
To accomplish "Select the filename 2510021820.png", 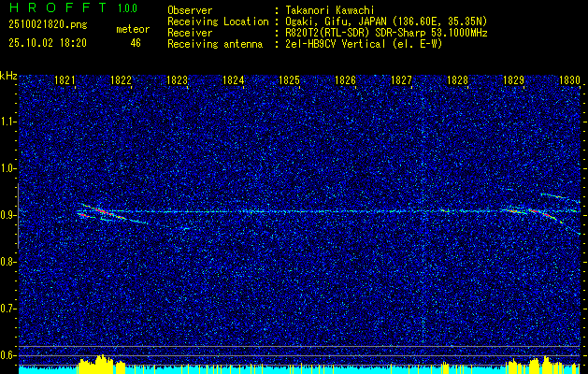I will point(48,25).
